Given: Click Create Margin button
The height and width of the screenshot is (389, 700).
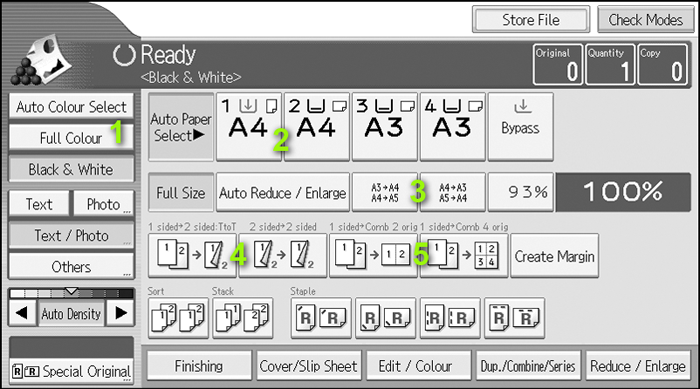Looking at the screenshot, I should 554,256.
